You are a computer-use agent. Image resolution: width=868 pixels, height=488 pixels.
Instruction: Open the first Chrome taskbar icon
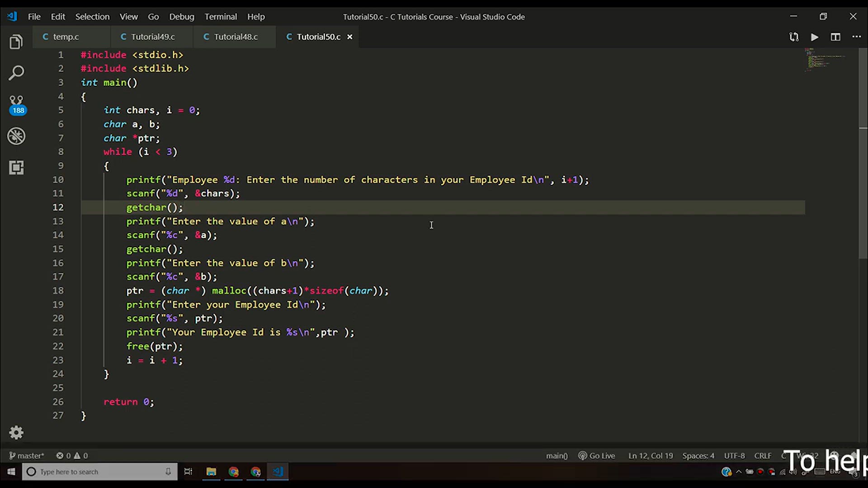233,472
